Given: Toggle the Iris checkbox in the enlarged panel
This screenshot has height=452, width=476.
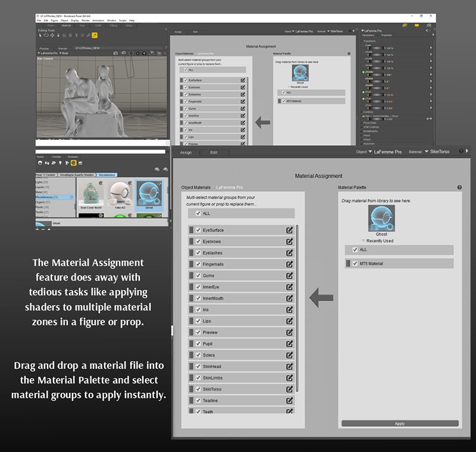Looking at the screenshot, I should (x=198, y=309).
